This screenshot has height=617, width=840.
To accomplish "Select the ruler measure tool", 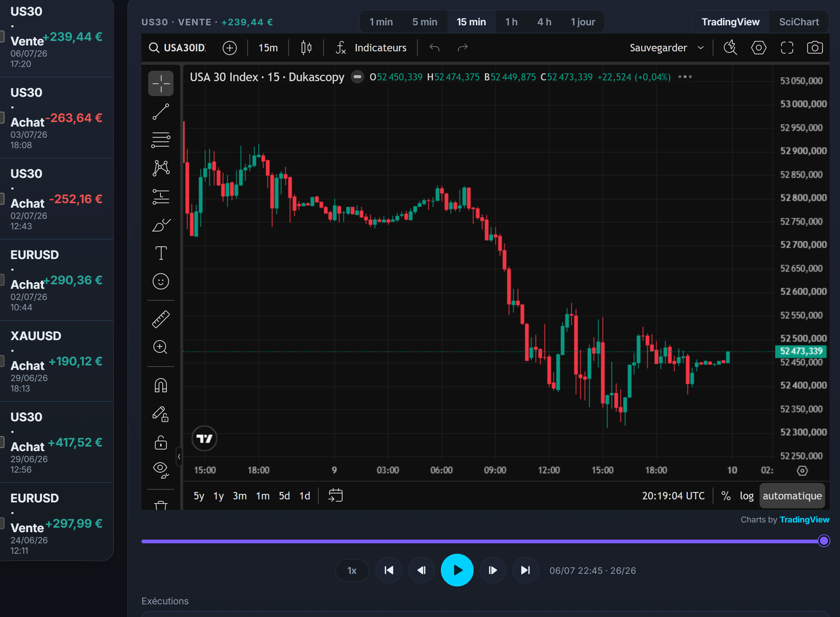I will click(161, 319).
